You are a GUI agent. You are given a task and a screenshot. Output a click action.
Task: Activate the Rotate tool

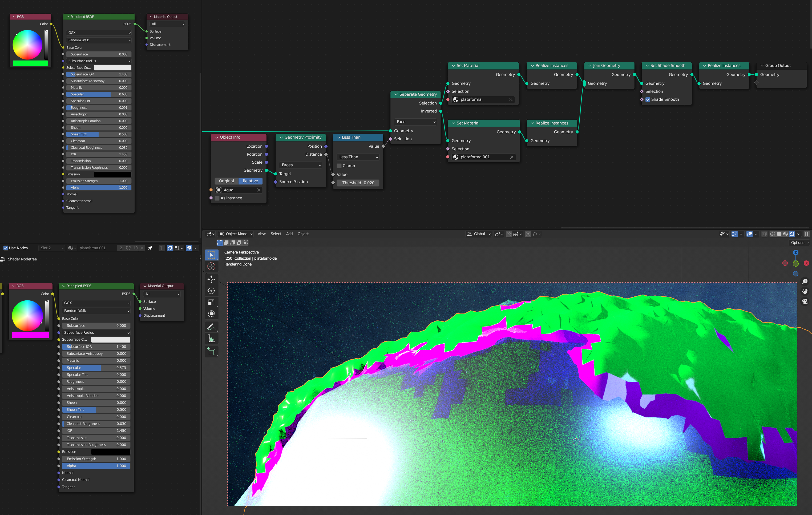pyautogui.click(x=211, y=291)
